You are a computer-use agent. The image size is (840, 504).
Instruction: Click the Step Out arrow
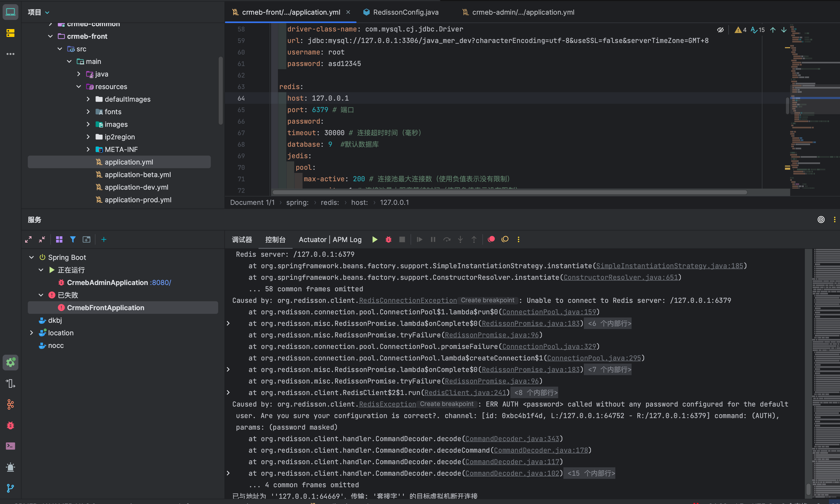474,239
